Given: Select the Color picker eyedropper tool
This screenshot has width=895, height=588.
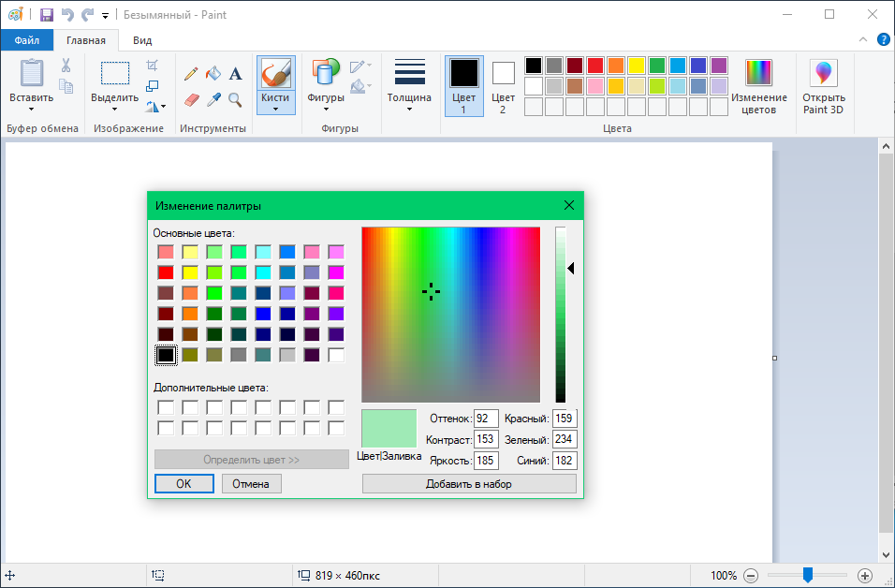Looking at the screenshot, I should pyautogui.click(x=213, y=100).
